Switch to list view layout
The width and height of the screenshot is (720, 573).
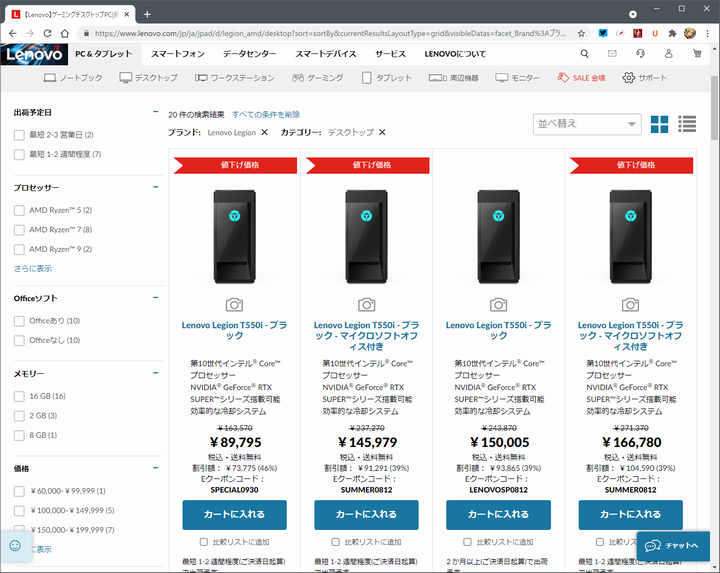pos(687,124)
